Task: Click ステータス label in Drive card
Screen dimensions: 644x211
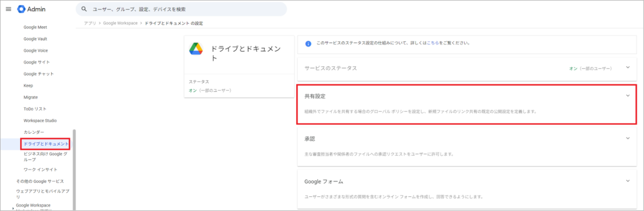Action: (199, 82)
